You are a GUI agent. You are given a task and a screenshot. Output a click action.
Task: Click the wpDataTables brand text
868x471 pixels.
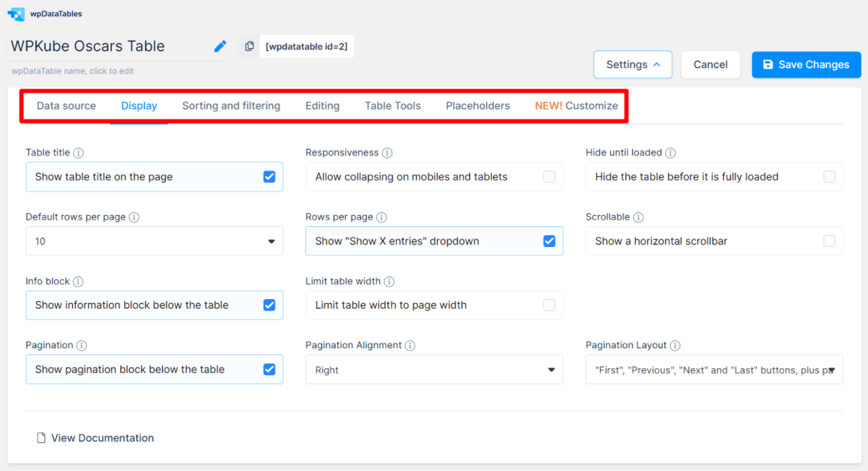[x=56, y=14]
